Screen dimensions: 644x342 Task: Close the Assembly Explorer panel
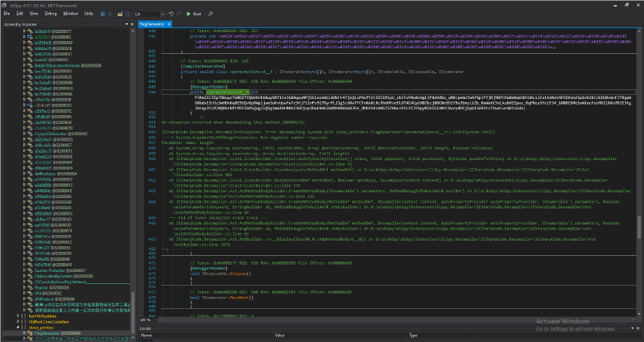[132, 24]
